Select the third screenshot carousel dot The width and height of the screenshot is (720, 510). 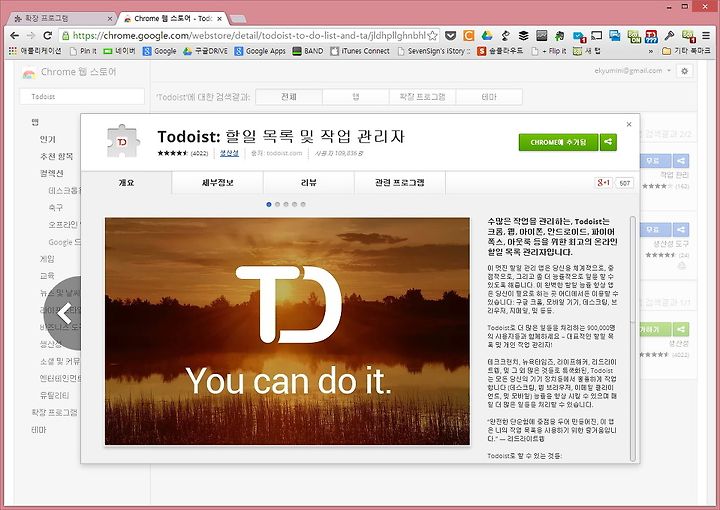(x=286, y=205)
